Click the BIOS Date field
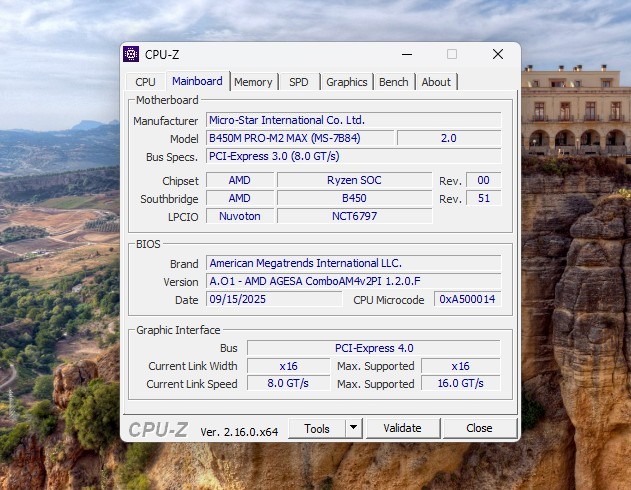Screen dimensions: 631x490 pyautogui.click(x=274, y=299)
